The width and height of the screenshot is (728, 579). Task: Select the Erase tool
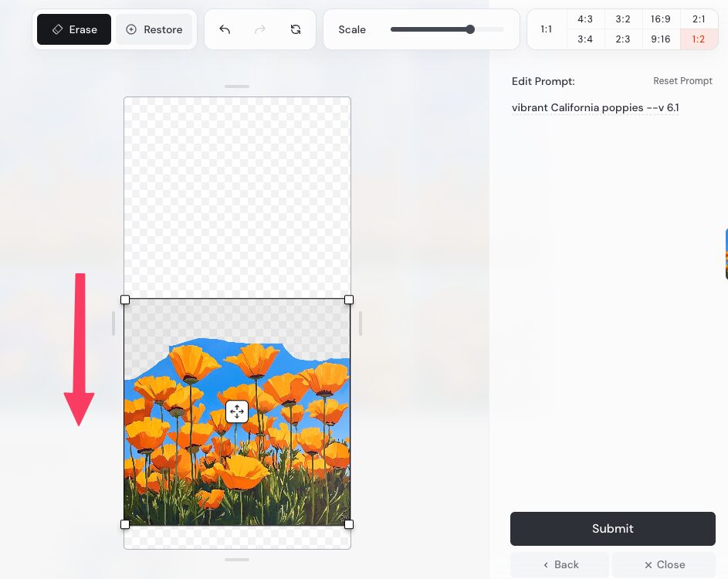(74, 29)
